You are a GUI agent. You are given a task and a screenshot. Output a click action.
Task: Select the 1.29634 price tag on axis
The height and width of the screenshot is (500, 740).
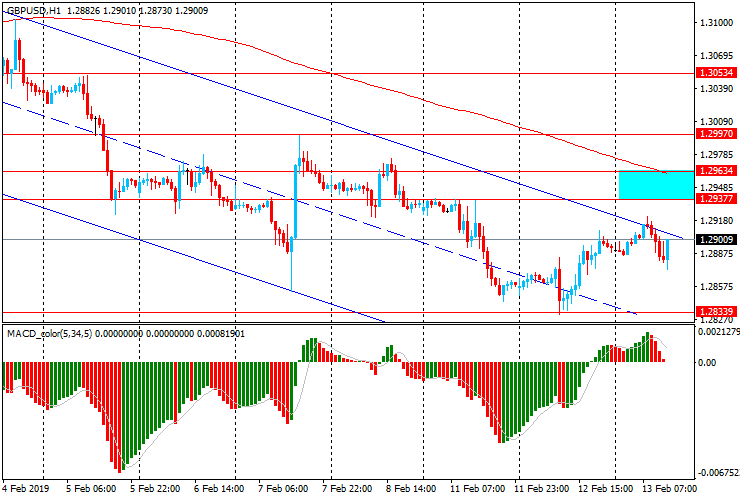[x=716, y=171]
